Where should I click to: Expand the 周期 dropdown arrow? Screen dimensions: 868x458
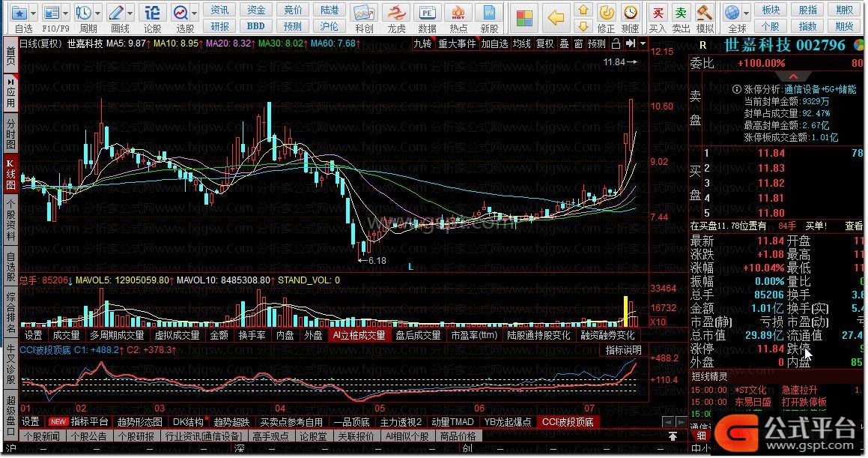coord(98,13)
